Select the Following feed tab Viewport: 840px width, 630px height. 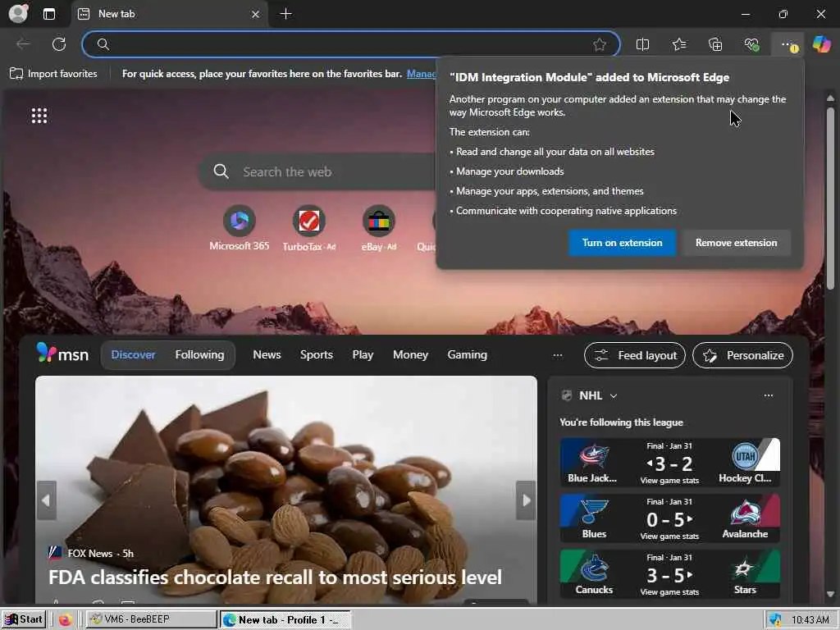tap(199, 354)
